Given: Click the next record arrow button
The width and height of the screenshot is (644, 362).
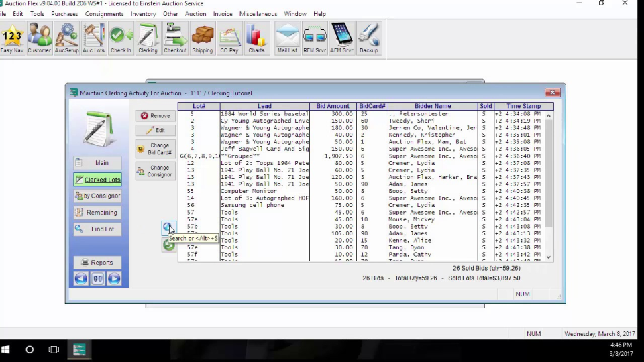Looking at the screenshot, I should coord(114,279).
